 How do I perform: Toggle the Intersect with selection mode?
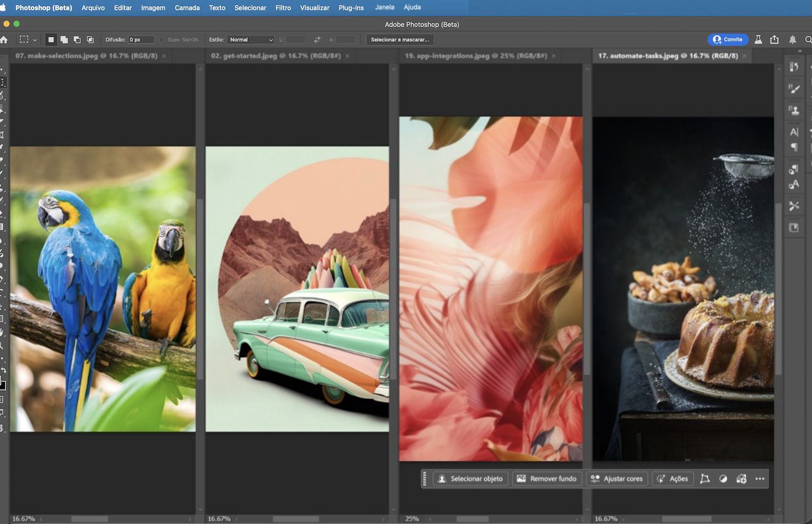click(x=90, y=39)
